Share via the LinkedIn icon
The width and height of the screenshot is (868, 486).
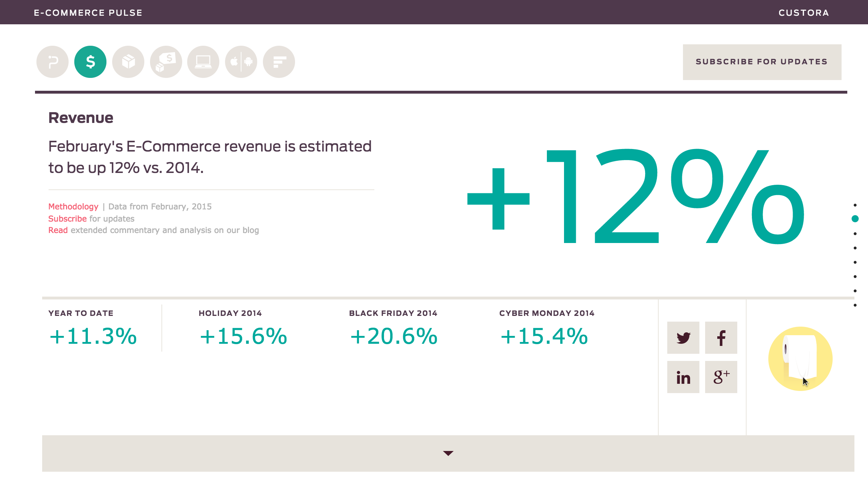[x=683, y=377]
